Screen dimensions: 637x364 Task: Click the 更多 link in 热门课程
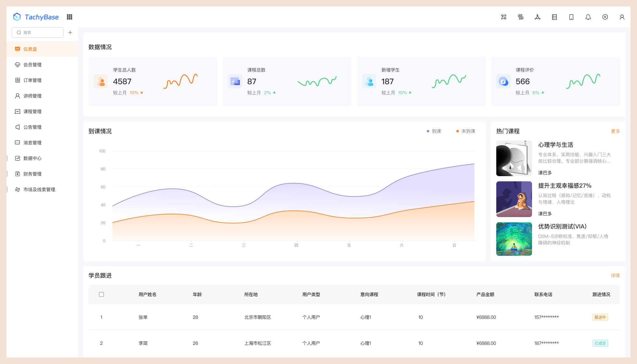coord(615,131)
